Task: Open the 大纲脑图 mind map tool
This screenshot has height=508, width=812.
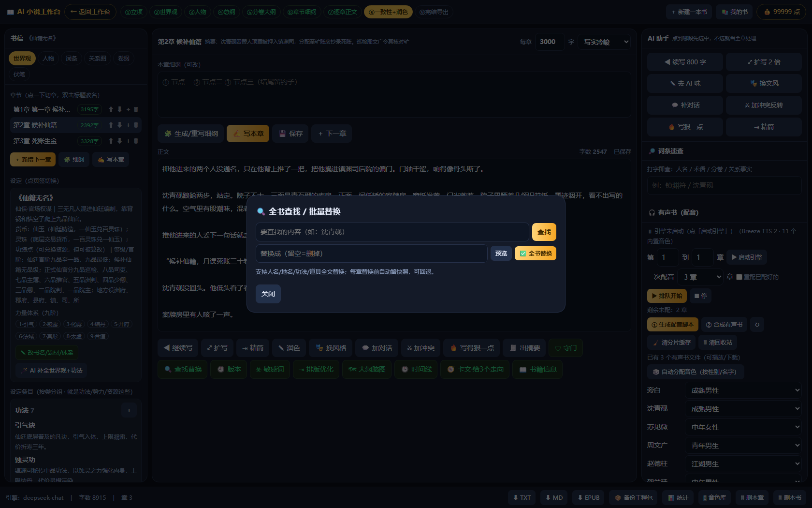Action: pos(367,369)
